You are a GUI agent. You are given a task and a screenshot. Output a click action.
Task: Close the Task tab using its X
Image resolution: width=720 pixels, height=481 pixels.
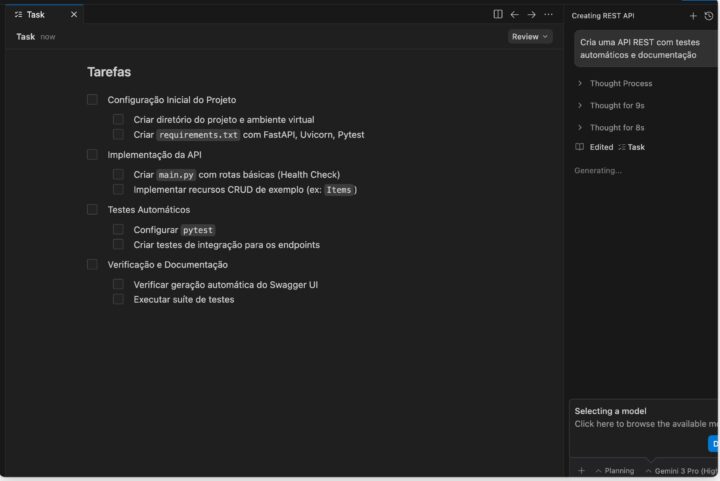click(x=73, y=15)
